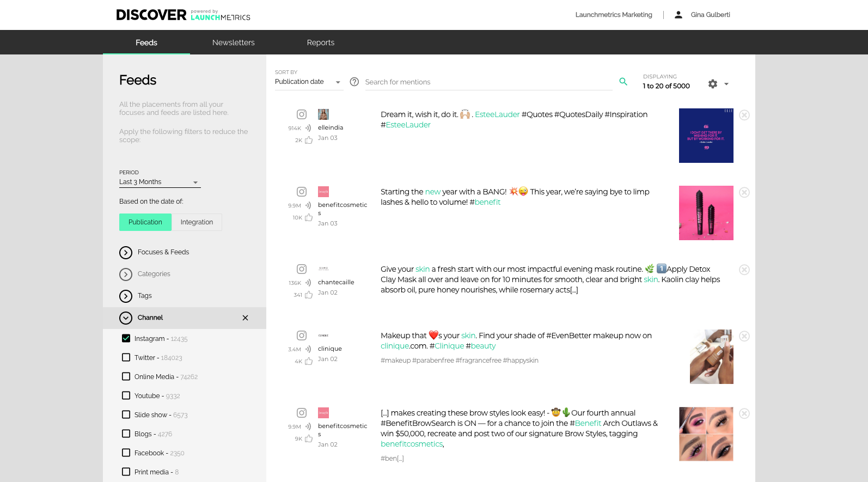The image size is (868, 482).
Task: Click the reach icon beside 914K
Action: pos(308,128)
